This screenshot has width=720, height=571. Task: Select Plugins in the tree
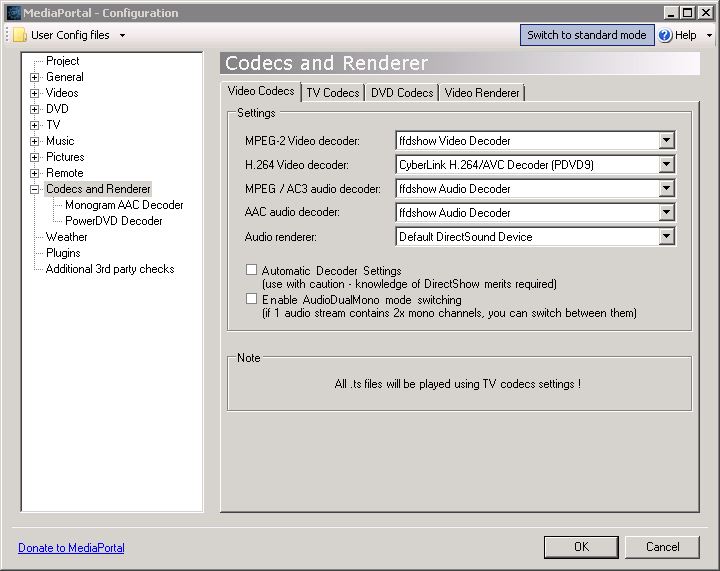pyautogui.click(x=63, y=253)
